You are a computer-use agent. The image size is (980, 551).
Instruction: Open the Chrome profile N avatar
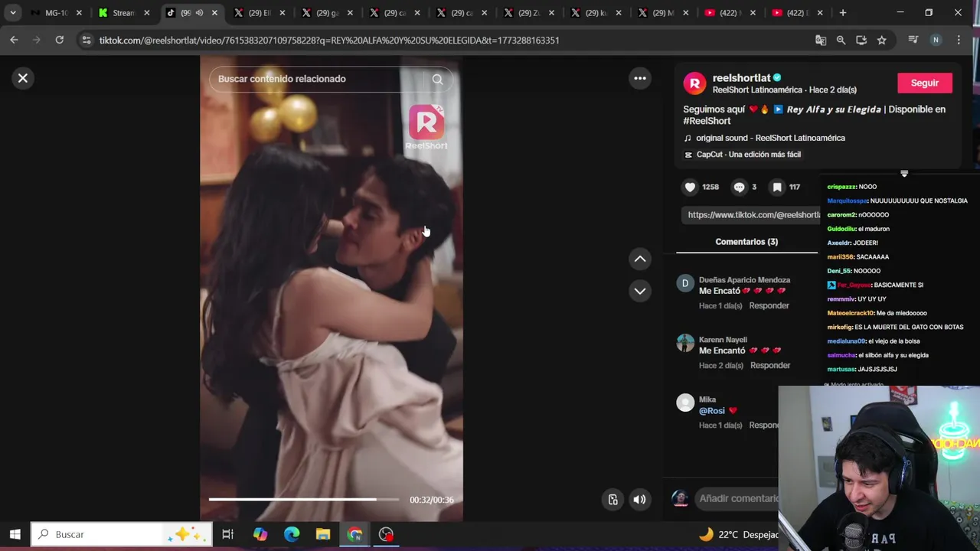click(x=936, y=40)
